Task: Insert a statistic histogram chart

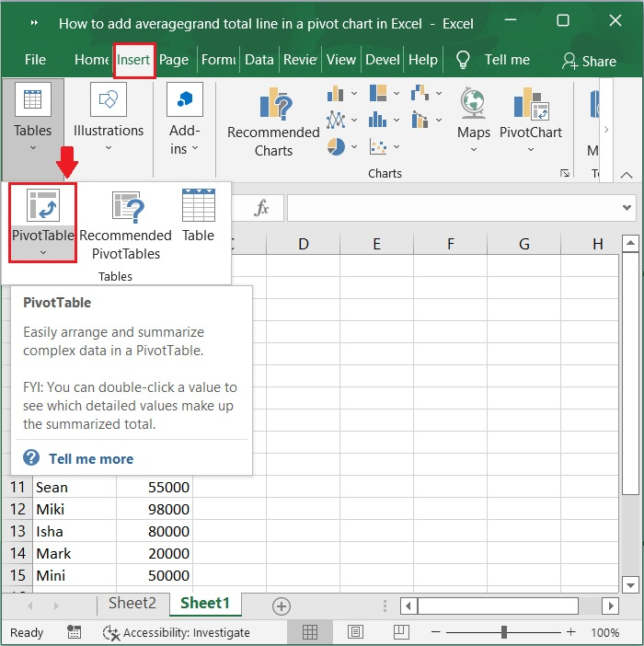Action: coord(385,120)
